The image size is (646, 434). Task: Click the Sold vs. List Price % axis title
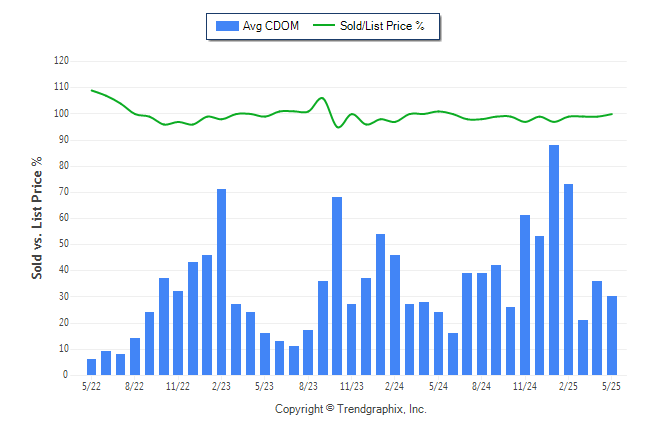(x=37, y=218)
